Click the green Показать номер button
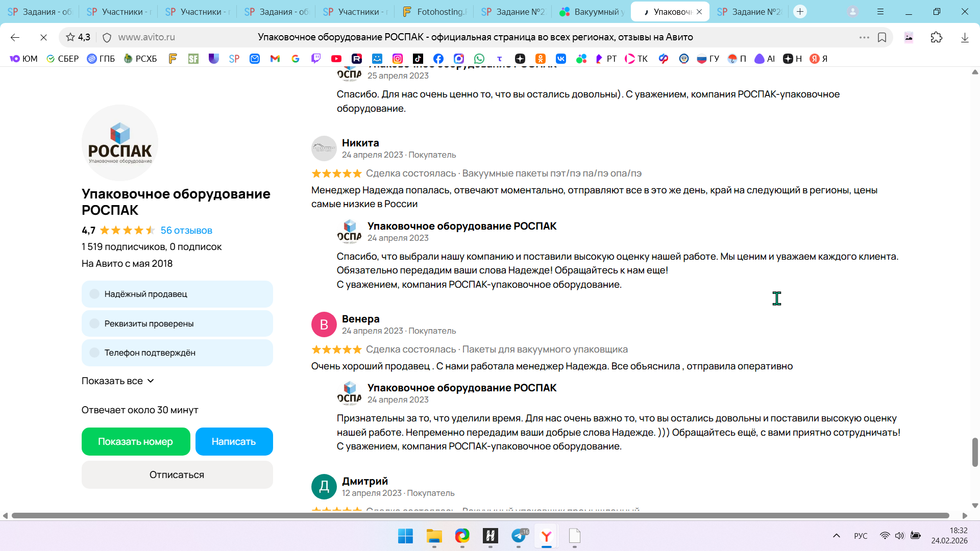 click(x=136, y=441)
